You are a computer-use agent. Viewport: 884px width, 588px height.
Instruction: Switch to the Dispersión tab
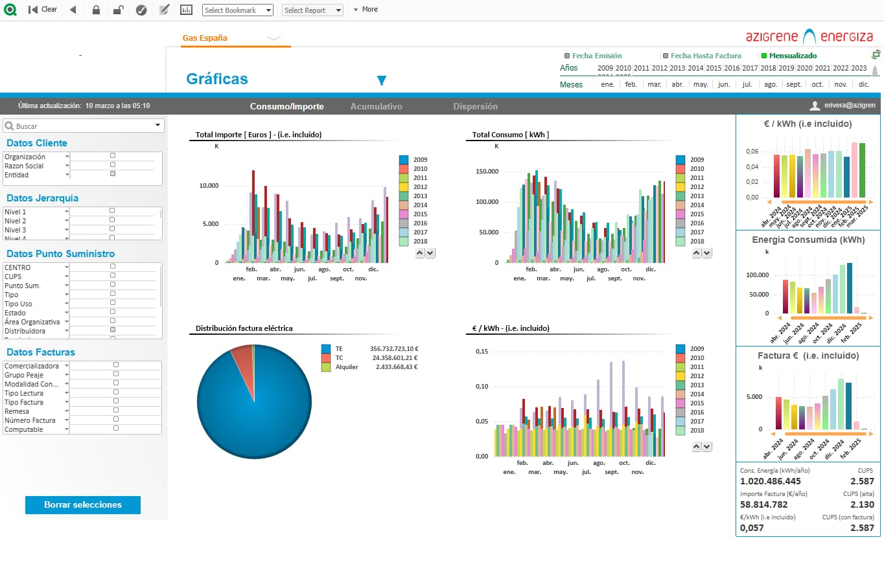click(x=475, y=106)
